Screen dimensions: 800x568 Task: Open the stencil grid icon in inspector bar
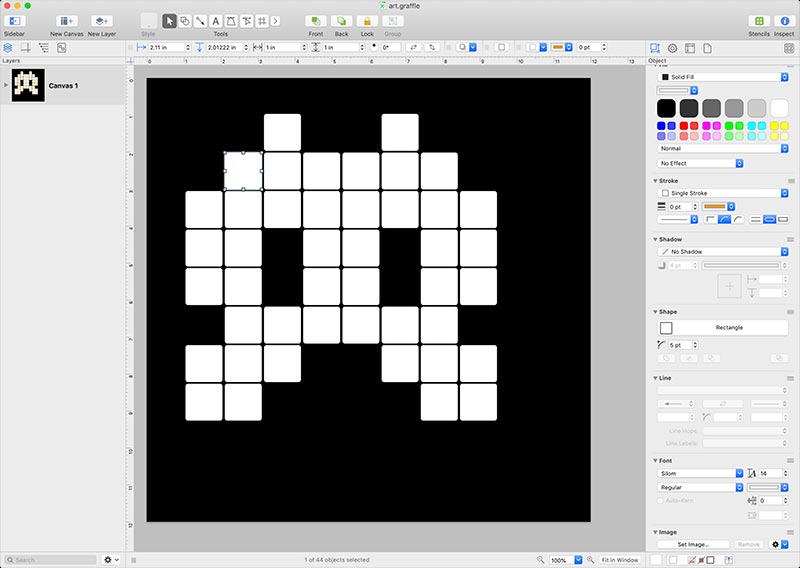789,48
